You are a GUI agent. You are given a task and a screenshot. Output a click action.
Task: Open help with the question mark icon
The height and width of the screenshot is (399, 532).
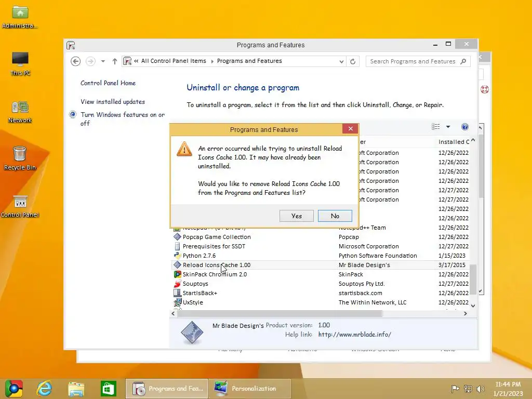[465, 127]
